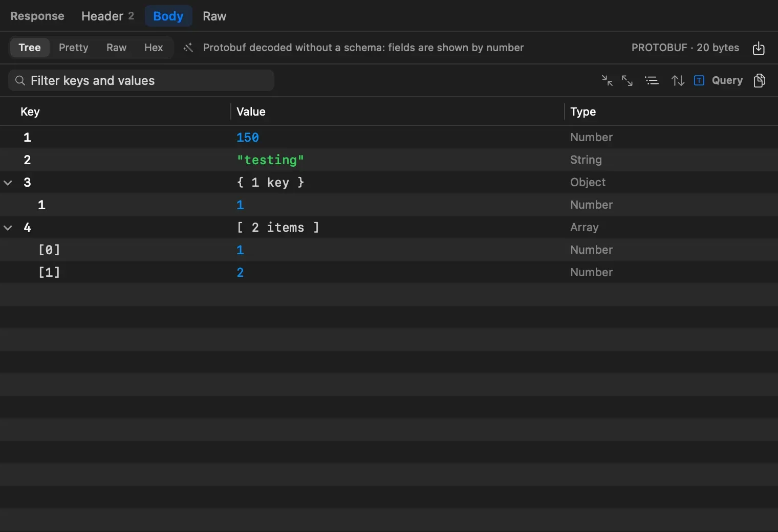Copy the body using the documents icon
Image resolution: width=778 pixels, height=532 pixels.
click(x=760, y=80)
